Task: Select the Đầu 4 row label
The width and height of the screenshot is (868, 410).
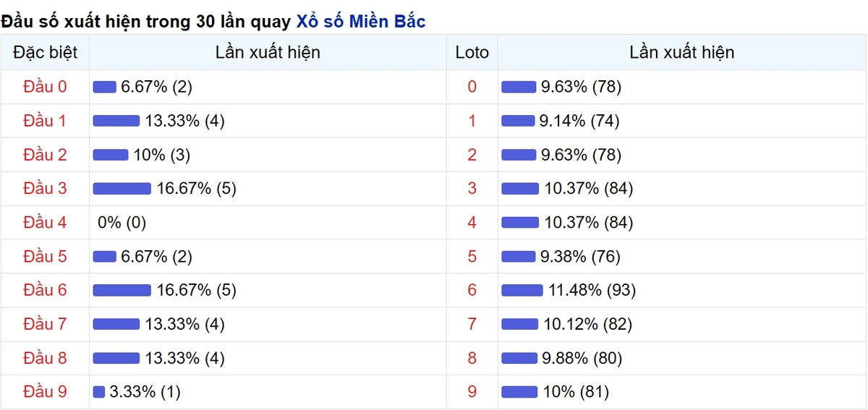Action: (x=45, y=223)
